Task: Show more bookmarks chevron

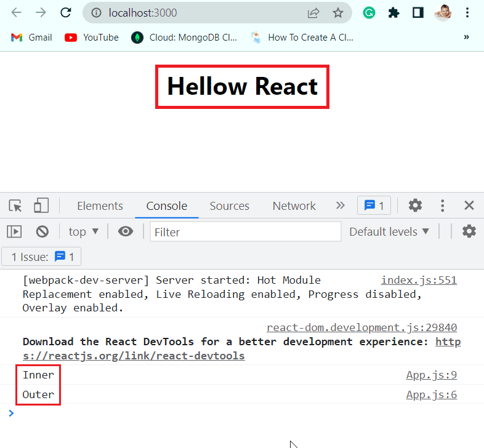Action: 466,37
